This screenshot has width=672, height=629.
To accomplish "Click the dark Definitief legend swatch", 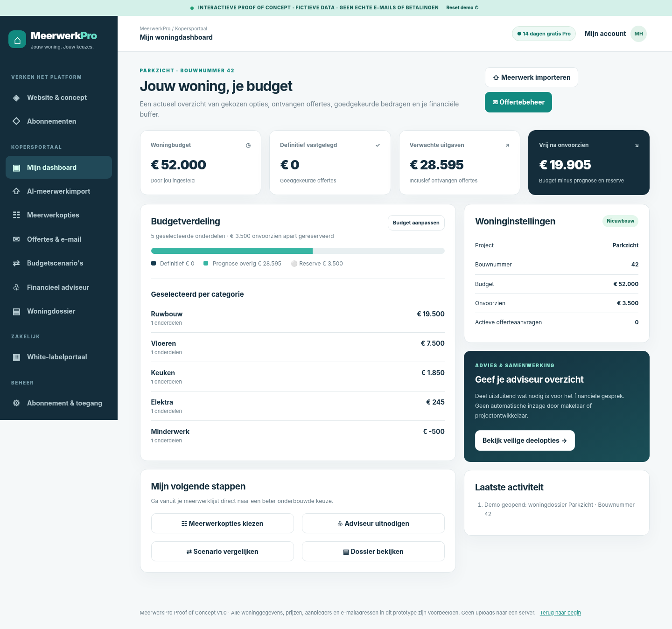I will coord(154,263).
